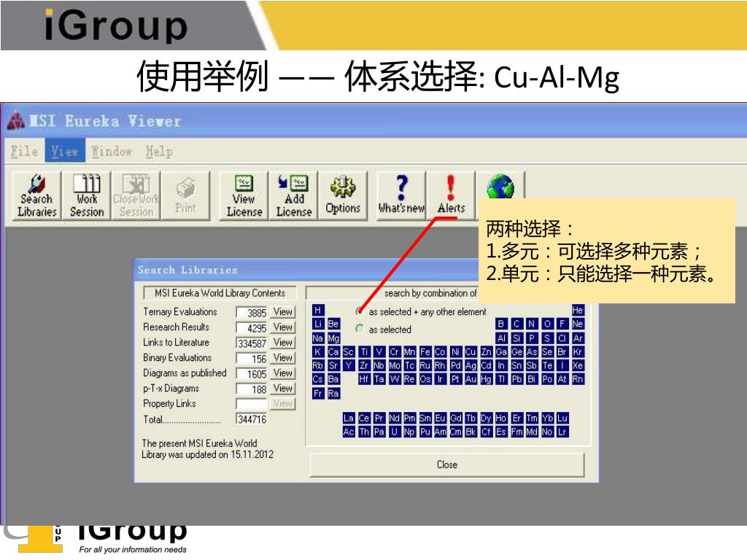Viewport: 747px width, 560px height.
Task: Toggle the Zn element button
Action: point(486,352)
